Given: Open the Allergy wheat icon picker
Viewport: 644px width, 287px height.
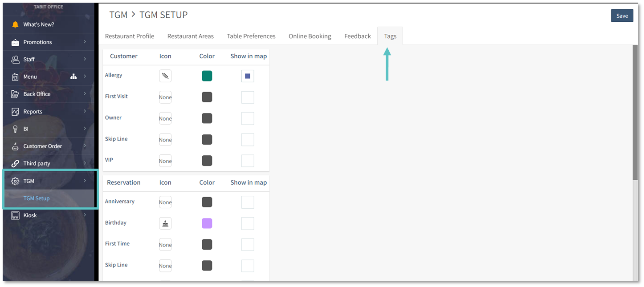Looking at the screenshot, I should 165,76.
